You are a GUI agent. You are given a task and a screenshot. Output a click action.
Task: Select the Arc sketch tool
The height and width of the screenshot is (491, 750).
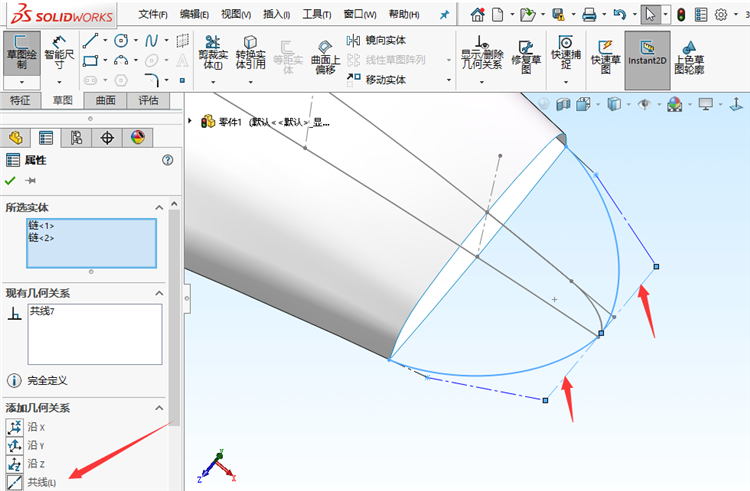tap(121, 60)
